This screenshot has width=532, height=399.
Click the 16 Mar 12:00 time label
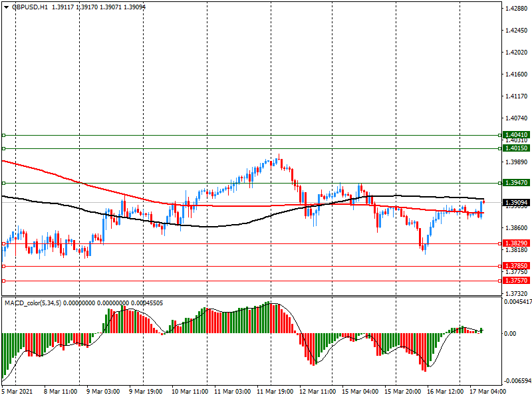click(445, 392)
